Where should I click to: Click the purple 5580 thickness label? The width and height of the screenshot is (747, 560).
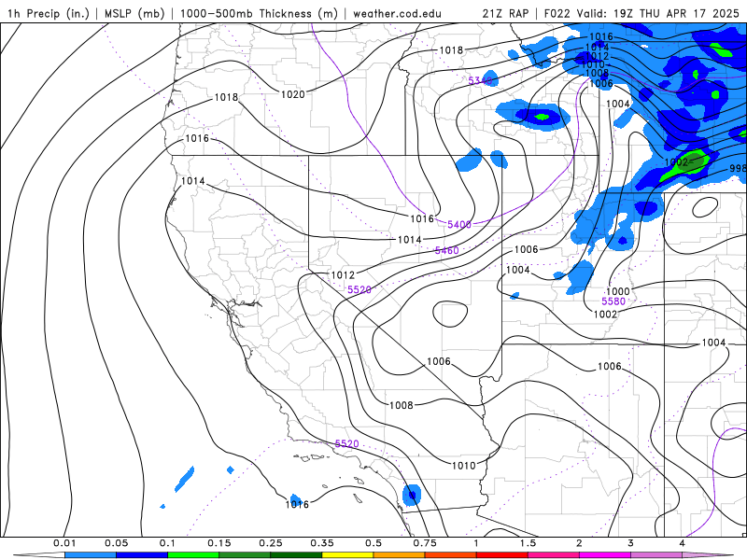[613, 301]
